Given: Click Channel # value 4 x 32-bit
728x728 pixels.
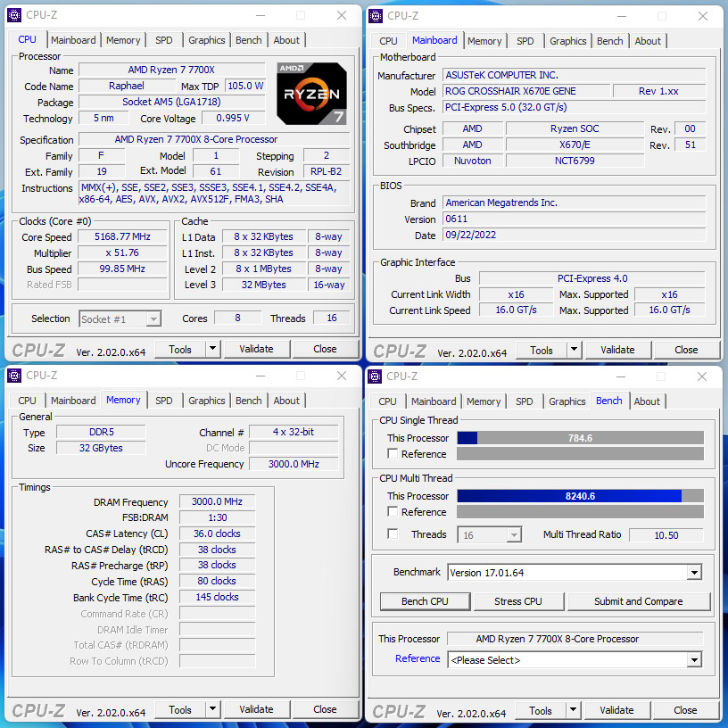Looking at the screenshot, I should coord(294,432).
